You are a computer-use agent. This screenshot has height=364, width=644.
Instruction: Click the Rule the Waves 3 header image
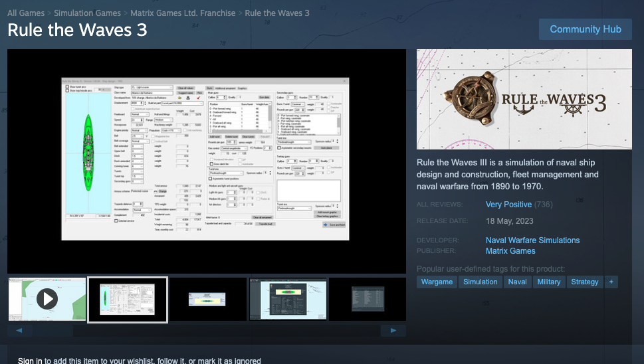coord(524,100)
